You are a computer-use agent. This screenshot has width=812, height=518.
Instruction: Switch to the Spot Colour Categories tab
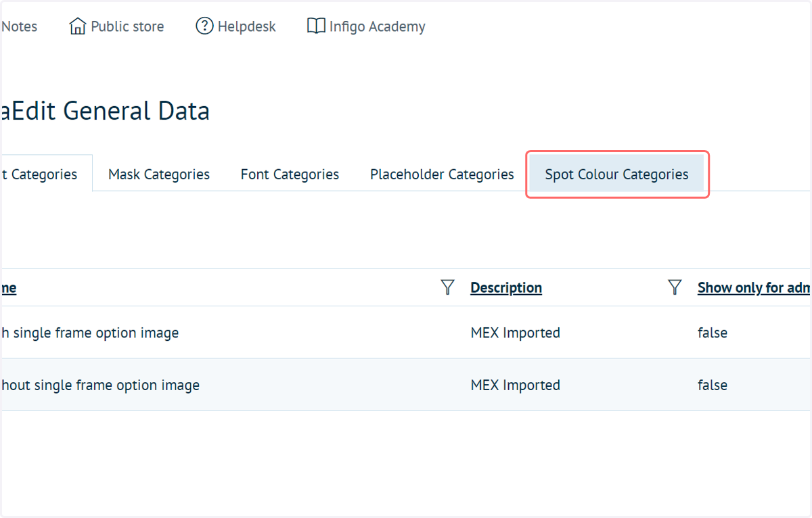[x=616, y=174]
